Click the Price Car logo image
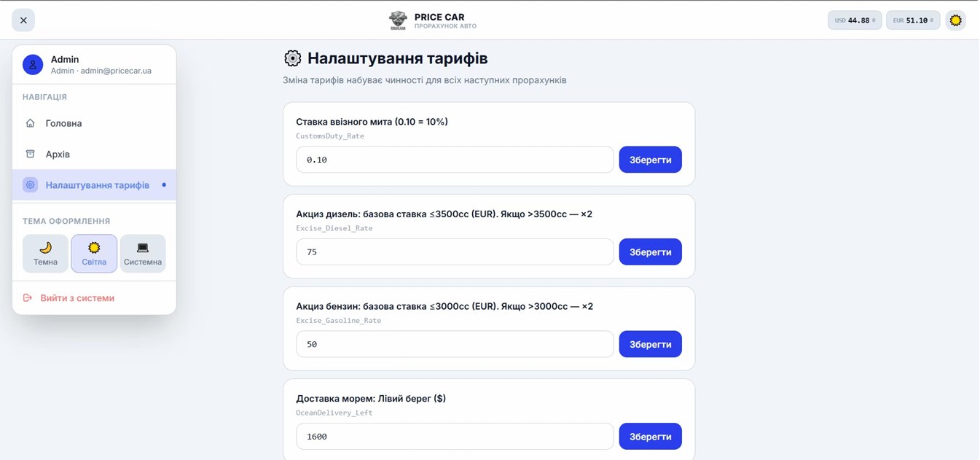Viewport: 980px width, 460px height. [x=398, y=20]
